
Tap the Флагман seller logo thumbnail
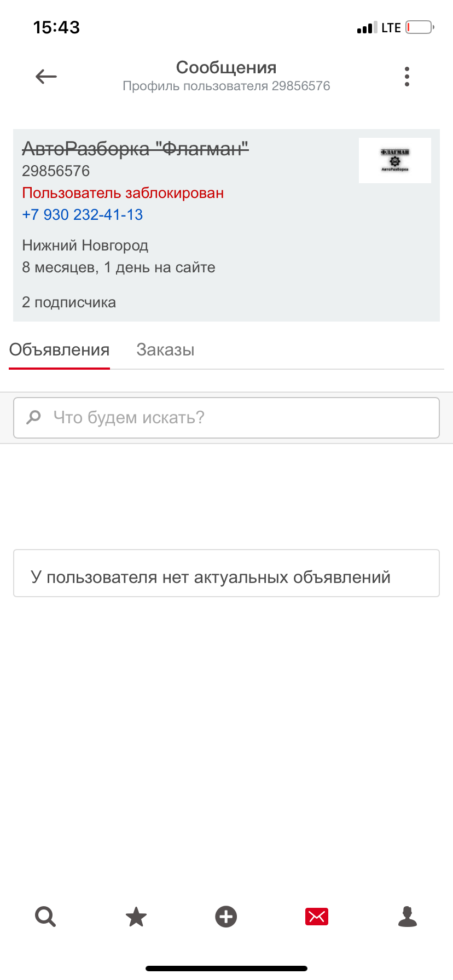click(x=394, y=160)
